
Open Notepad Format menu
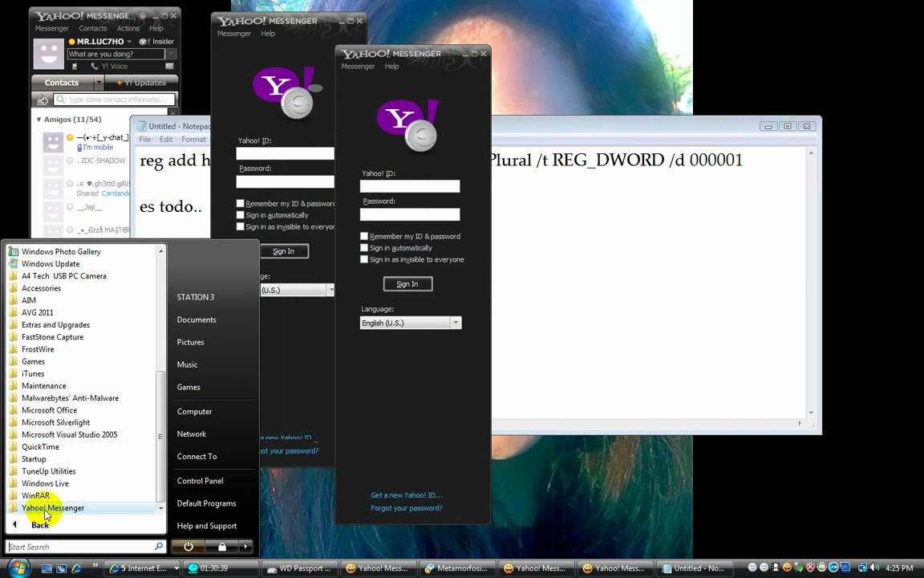[193, 139]
